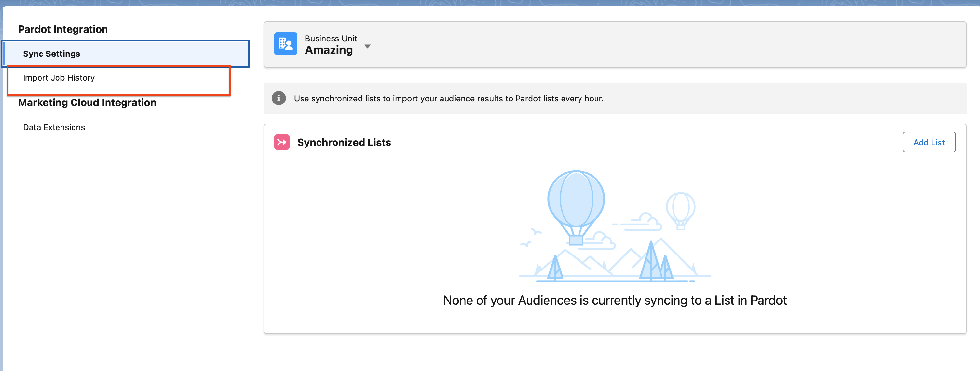Click the no audiences syncing message

tap(614, 300)
